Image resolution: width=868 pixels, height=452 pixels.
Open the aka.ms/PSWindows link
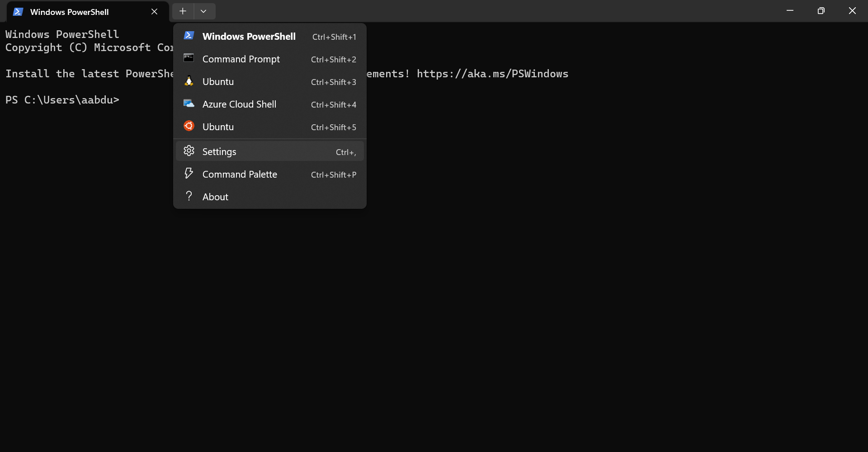tap(492, 74)
